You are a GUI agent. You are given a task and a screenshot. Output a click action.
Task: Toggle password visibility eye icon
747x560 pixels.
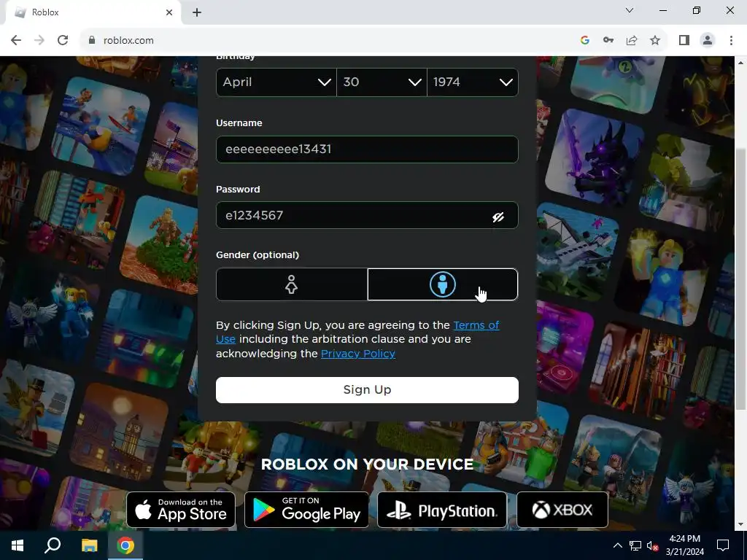pyautogui.click(x=498, y=217)
